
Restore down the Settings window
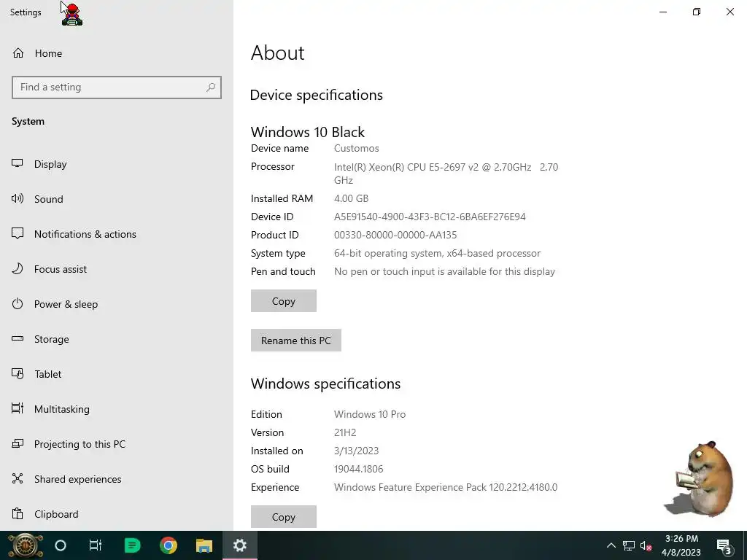(697, 12)
